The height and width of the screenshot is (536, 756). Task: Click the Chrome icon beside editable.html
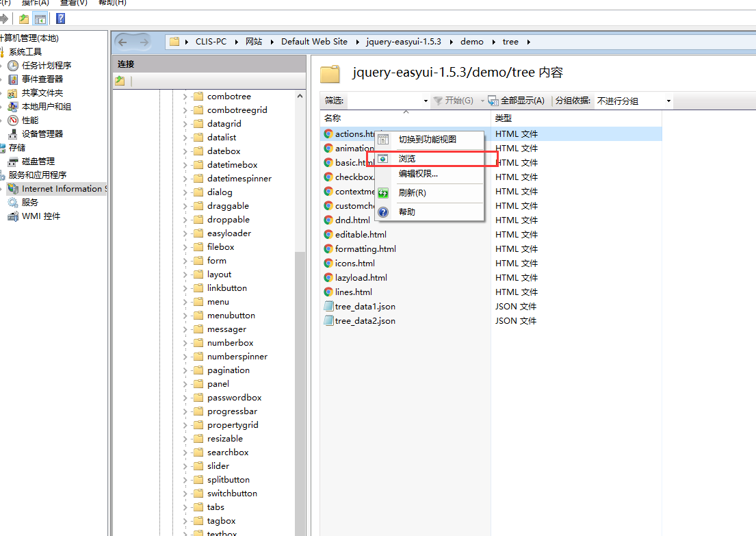tap(328, 235)
